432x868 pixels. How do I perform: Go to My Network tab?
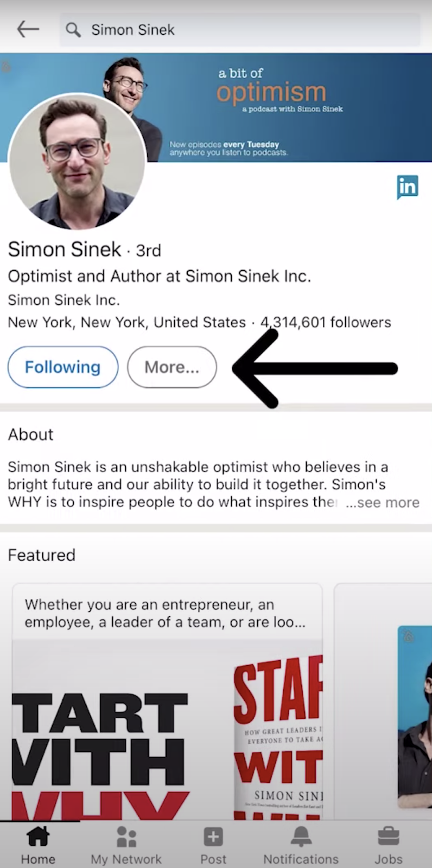[x=126, y=844]
